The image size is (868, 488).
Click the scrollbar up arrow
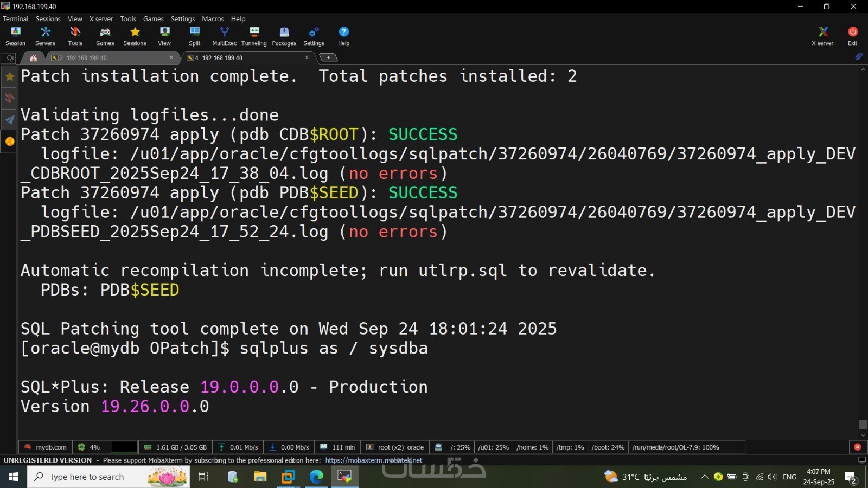click(863, 70)
